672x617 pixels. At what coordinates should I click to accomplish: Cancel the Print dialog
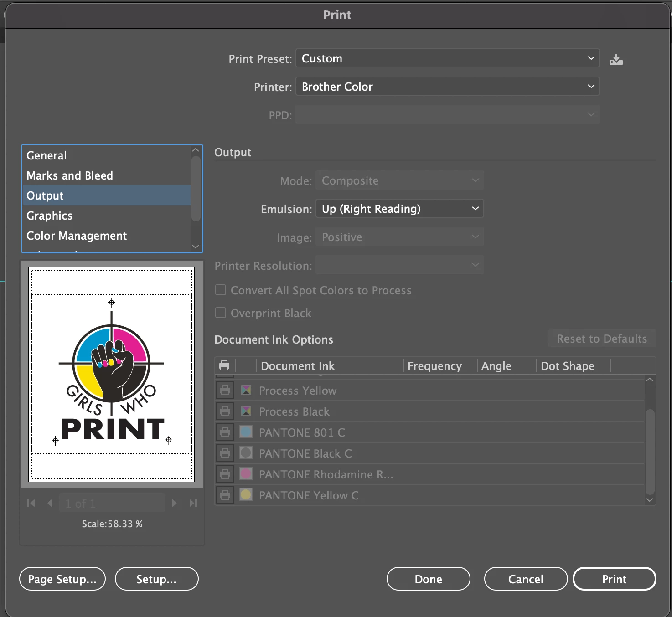point(526,579)
